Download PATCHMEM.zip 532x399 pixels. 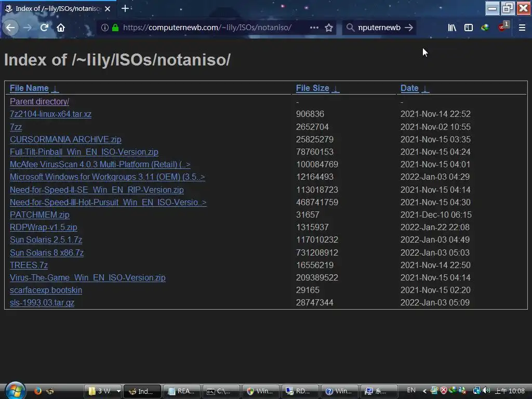point(39,215)
